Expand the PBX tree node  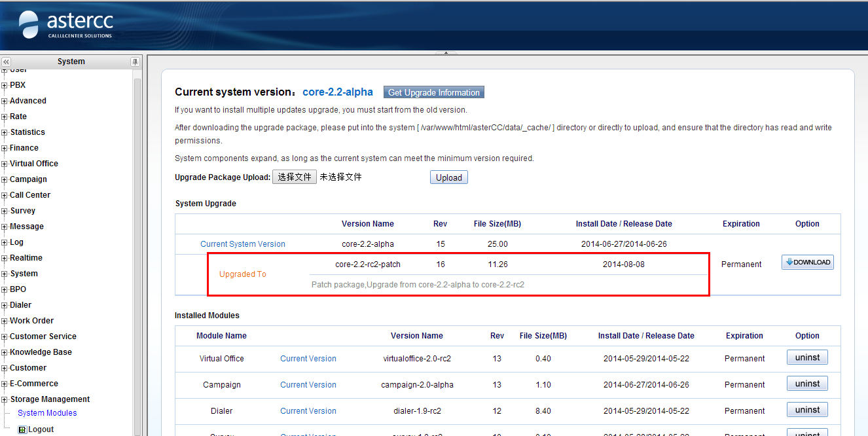[x=5, y=85]
